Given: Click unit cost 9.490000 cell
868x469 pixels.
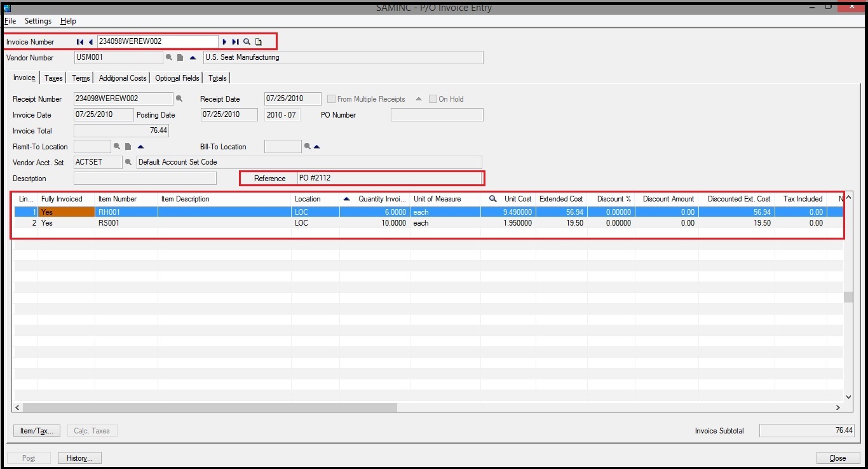Looking at the screenshot, I should [508, 212].
